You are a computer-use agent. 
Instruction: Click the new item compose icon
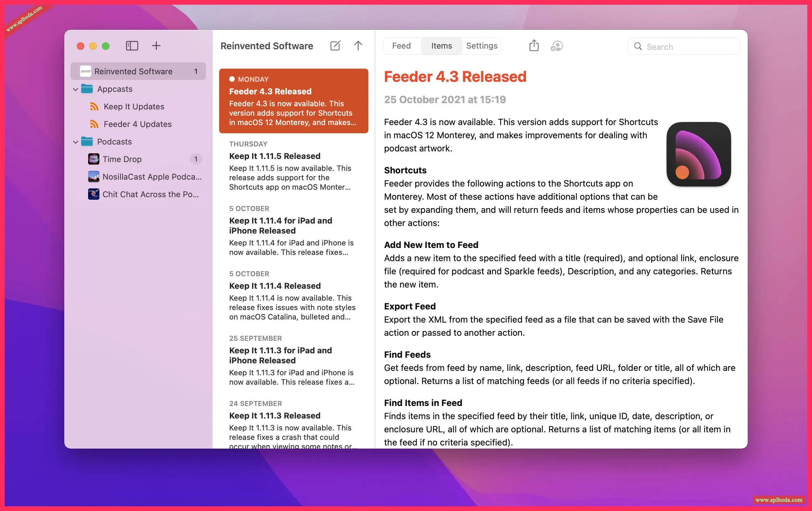click(335, 45)
